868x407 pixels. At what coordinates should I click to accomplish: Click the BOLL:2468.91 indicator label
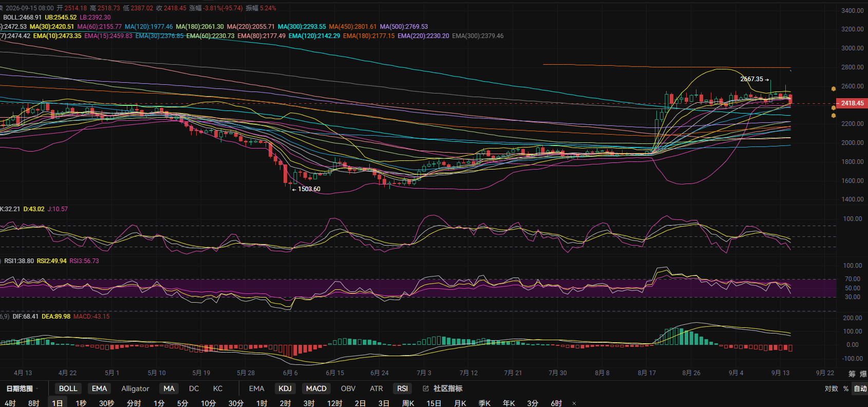point(23,17)
